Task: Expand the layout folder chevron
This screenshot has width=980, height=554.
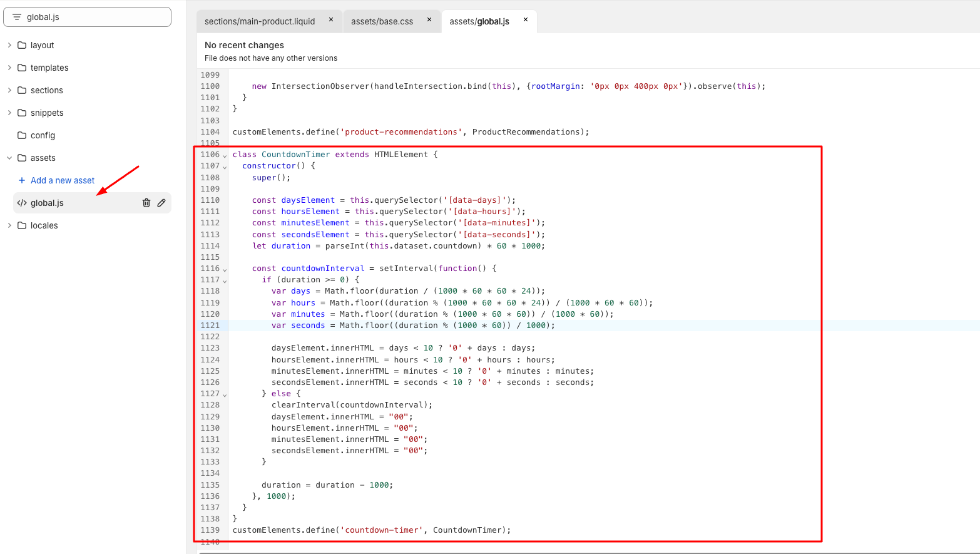Action: pyautogui.click(x=9, y=45)
